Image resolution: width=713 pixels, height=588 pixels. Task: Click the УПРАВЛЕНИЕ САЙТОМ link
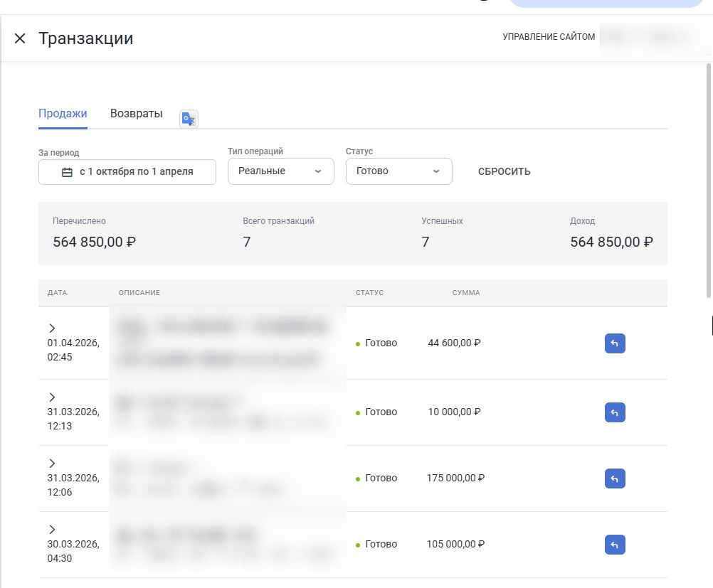point(549,37)
